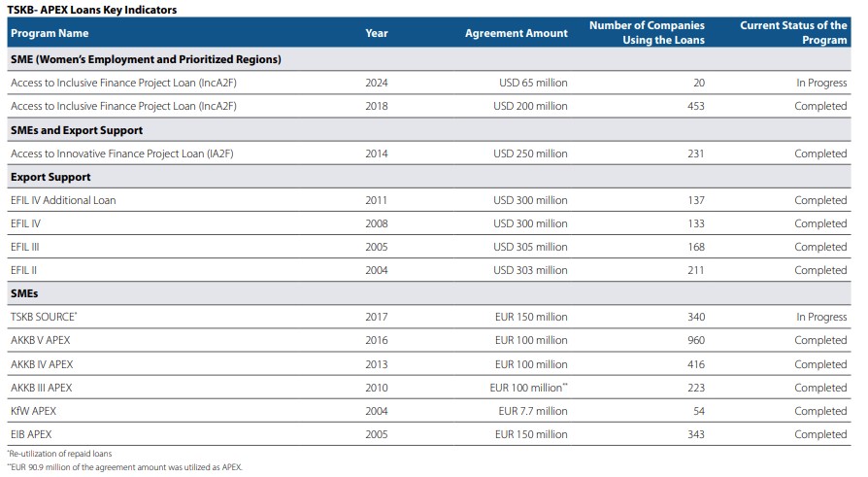This screenshot has width=868, height=477.
Task: Select the Agreement Amount column header
Action: tap(516, 33)
